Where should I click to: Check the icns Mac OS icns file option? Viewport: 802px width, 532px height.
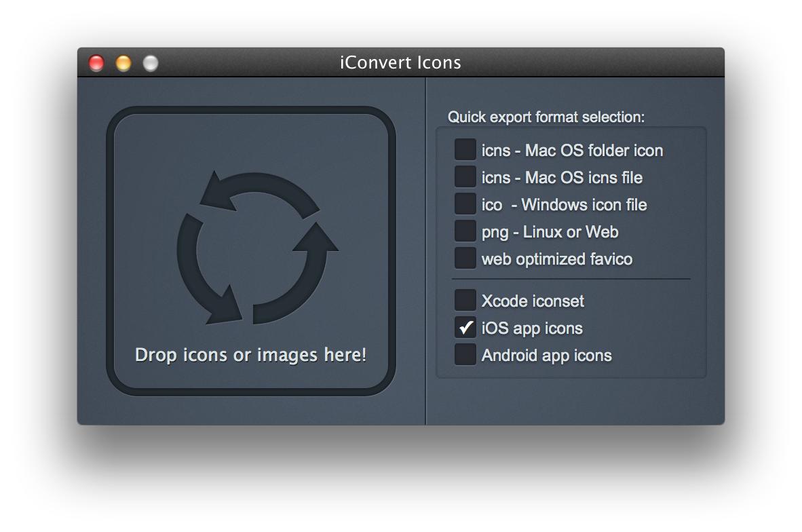pos(465,176)
